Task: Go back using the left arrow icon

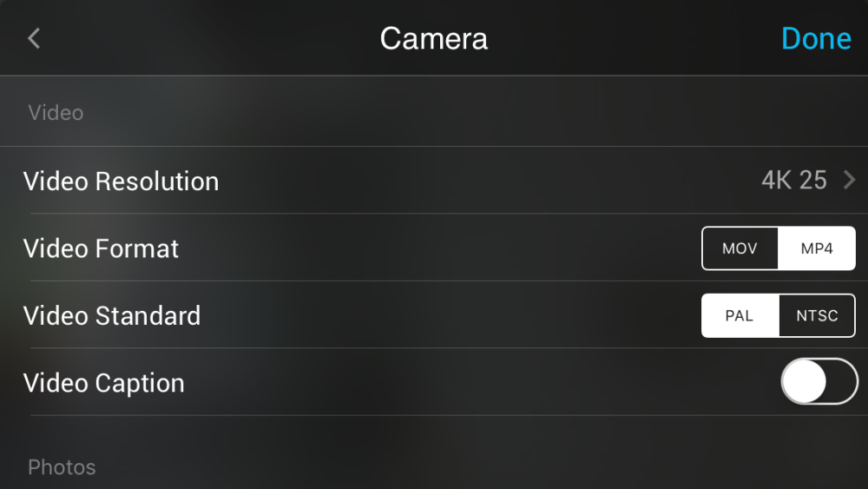Action: (x=34, y=38)
